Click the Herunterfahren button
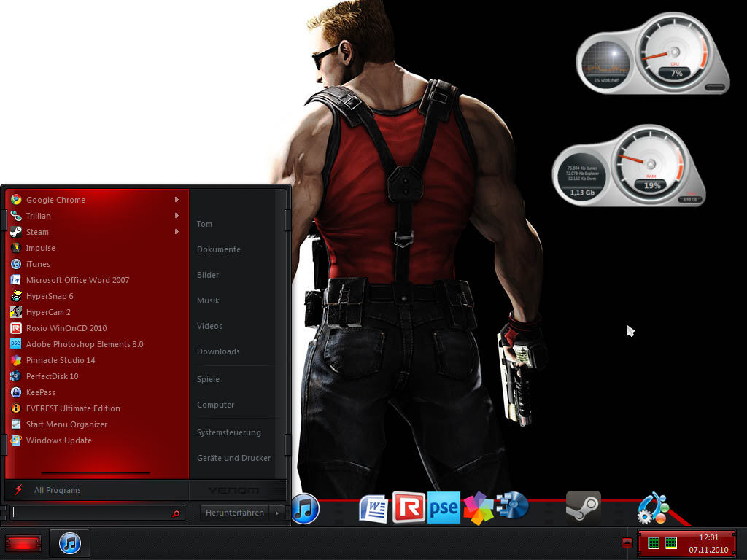Viewport: 747px width, 560px height. (235, 513)
